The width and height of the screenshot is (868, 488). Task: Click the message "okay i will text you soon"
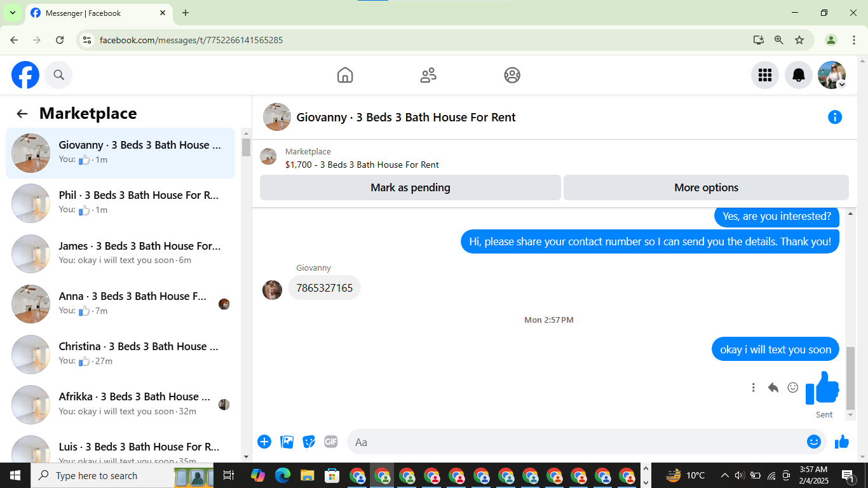(775, 349)
